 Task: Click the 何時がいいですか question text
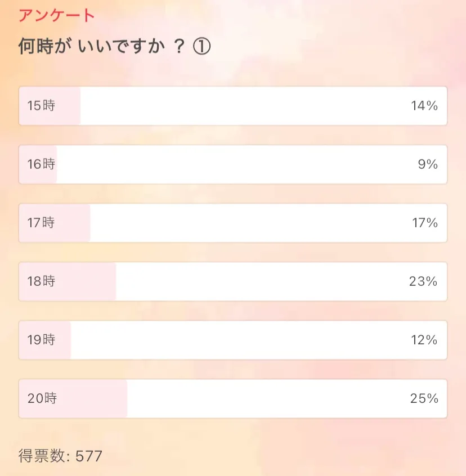(x=101, y=47)
